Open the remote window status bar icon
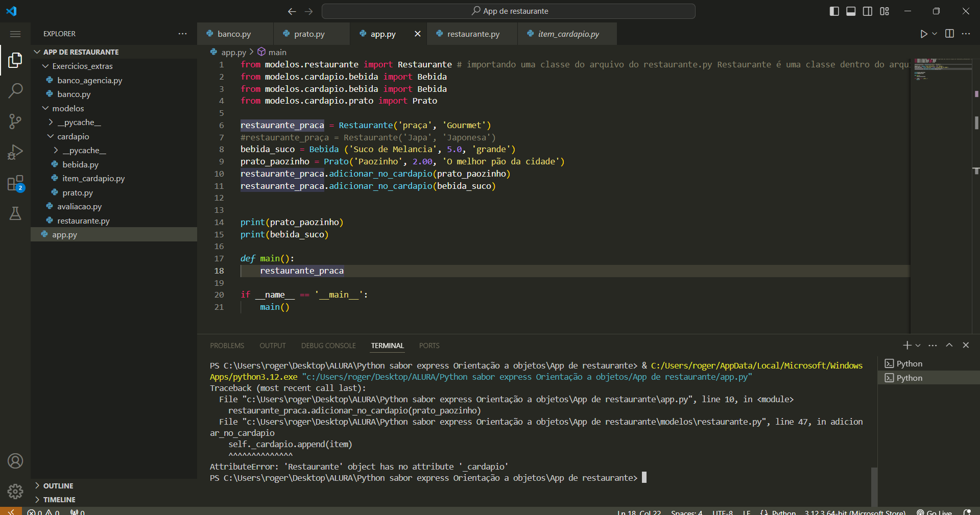This screenshot has width=980, height=515. click(11, 511)
